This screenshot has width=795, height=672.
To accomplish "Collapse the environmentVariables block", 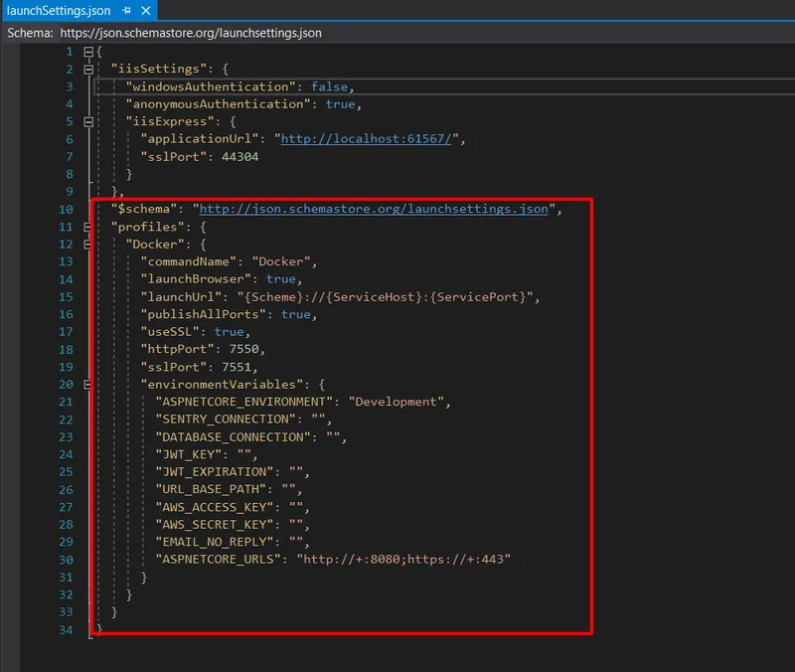I will (87, 385).
